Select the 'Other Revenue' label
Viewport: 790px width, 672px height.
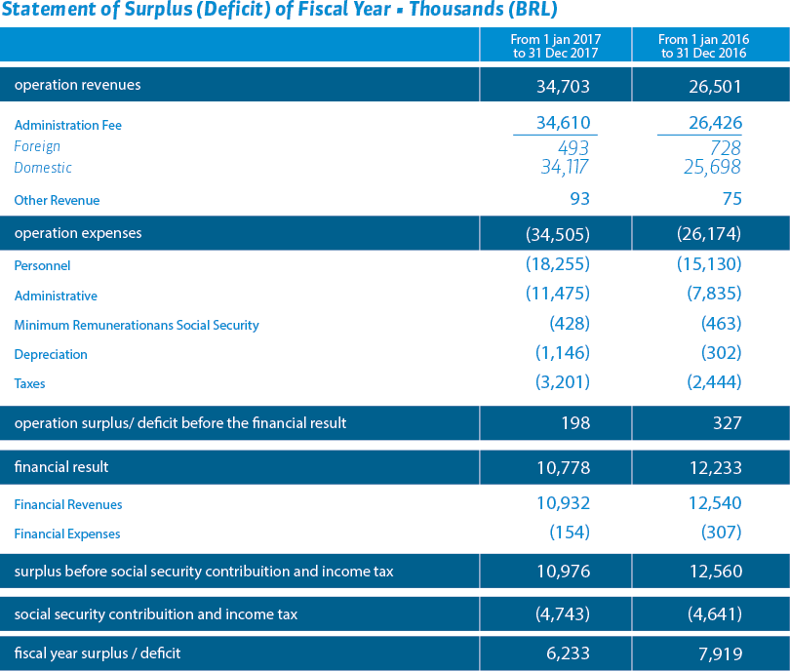tap(57, 200)
